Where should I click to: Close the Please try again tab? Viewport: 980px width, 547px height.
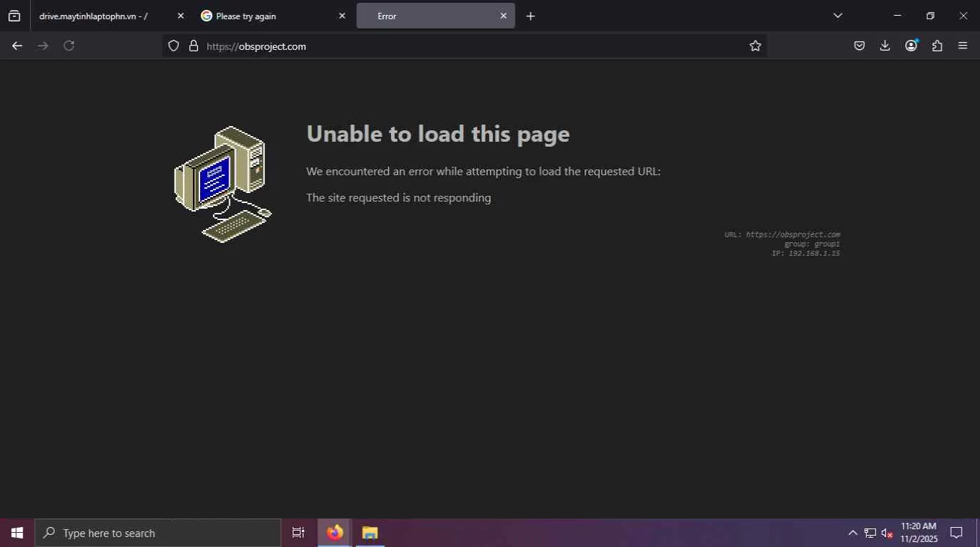click(342, 16)
